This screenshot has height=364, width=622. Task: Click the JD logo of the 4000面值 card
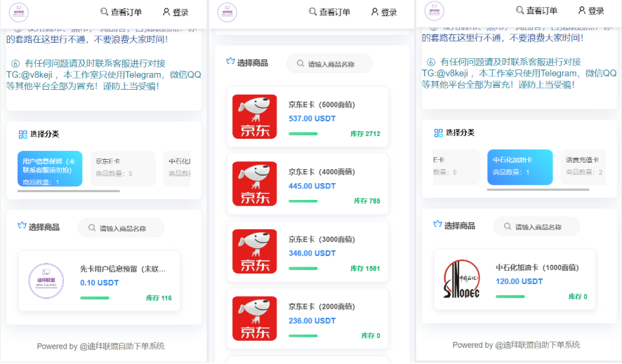point(254,184)
